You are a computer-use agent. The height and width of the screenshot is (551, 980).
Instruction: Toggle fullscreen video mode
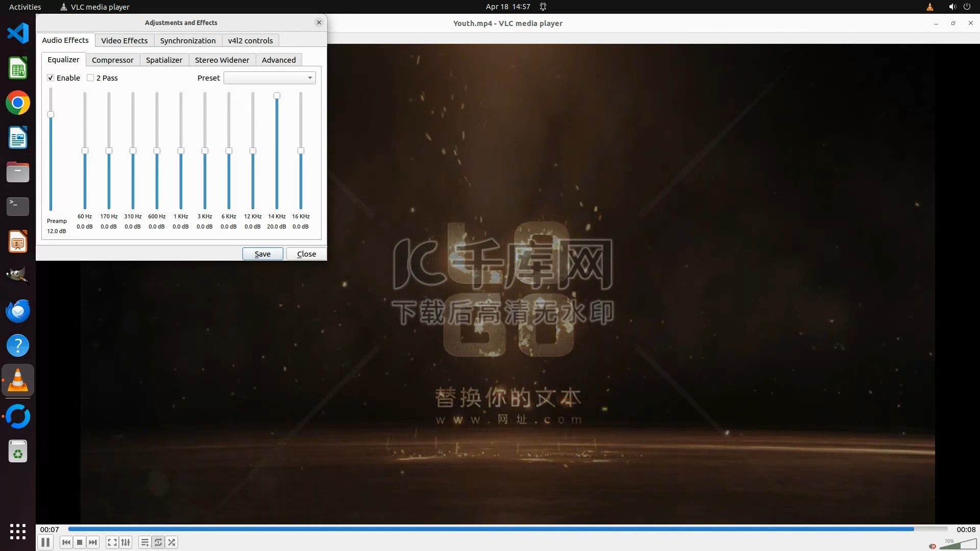pos(112,542)
